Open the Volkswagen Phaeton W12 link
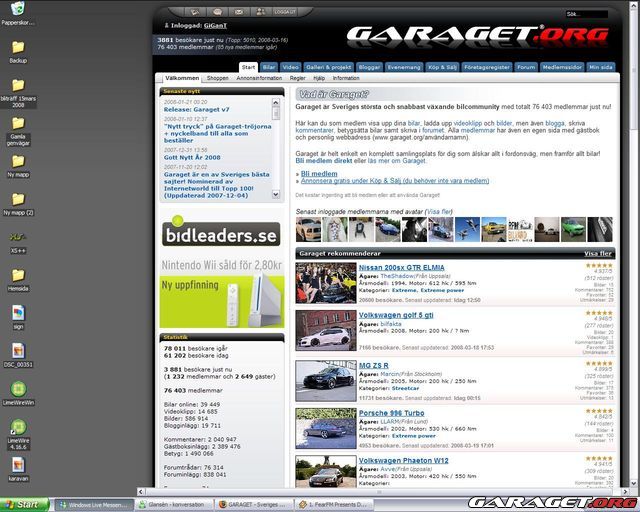Image resolution: width=640 pixels, height=512 pixels. click(x=403, y=461)
